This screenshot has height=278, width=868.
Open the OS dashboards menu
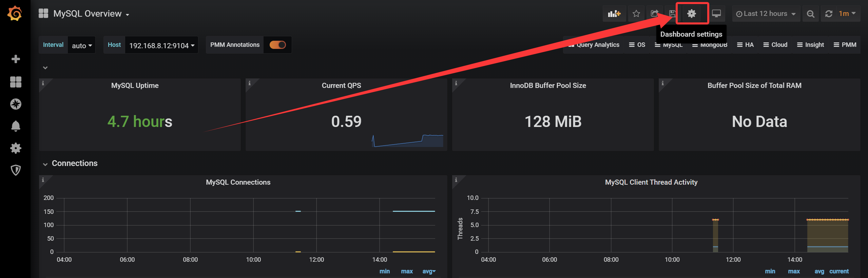click(637, 45)
